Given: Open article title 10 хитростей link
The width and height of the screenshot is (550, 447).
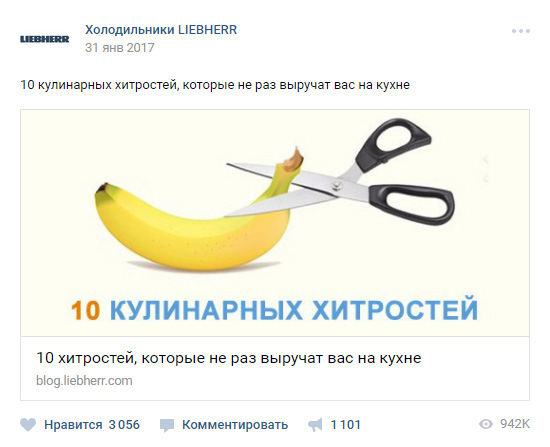Looking at the screenshot, I should [229, 358].
